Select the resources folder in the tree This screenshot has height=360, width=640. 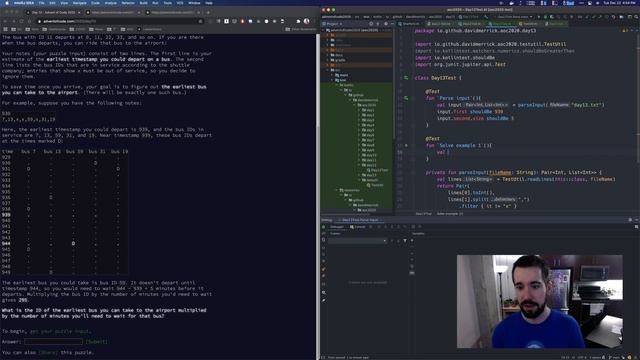(x=349, y=190)
